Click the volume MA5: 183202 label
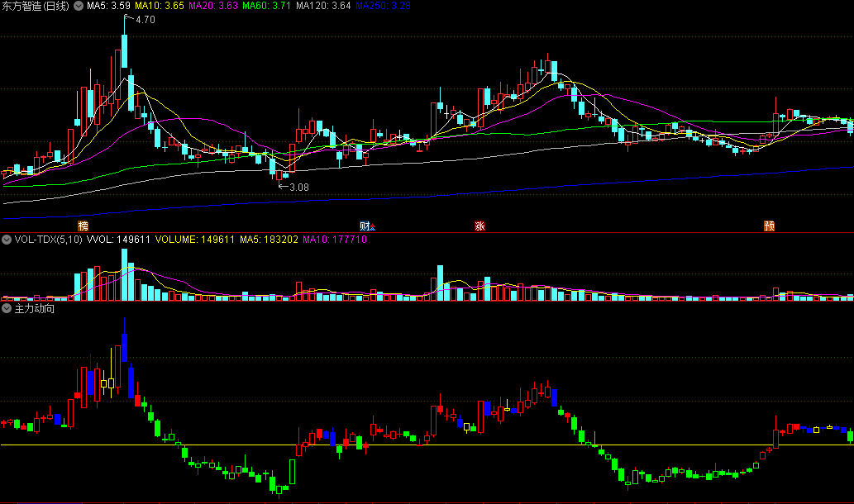854x504 pixels. (x=269, y=240)
